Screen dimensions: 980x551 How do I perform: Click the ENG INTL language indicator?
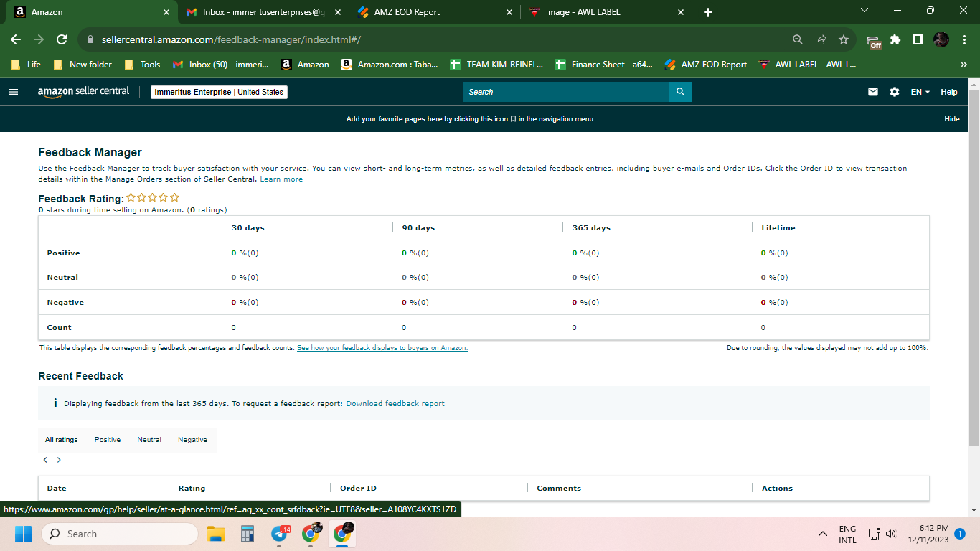(847, 534)
